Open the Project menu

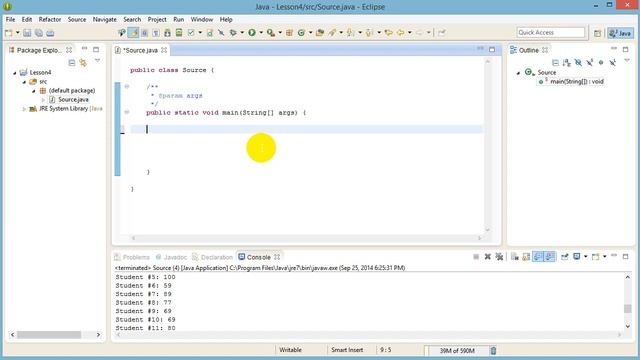point(157,19)
